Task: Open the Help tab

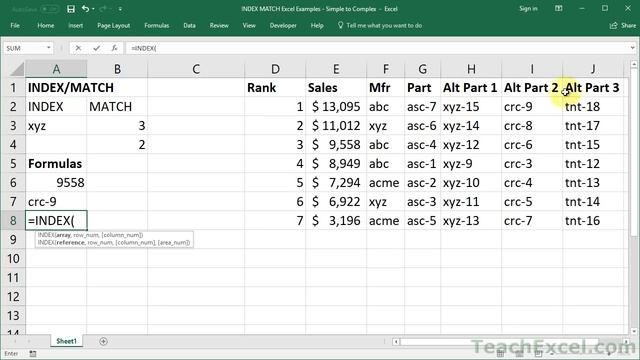Action: [317, 25]
